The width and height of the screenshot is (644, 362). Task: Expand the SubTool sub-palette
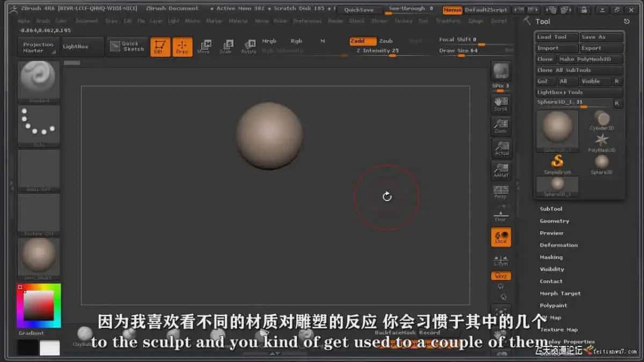point(551,209)
